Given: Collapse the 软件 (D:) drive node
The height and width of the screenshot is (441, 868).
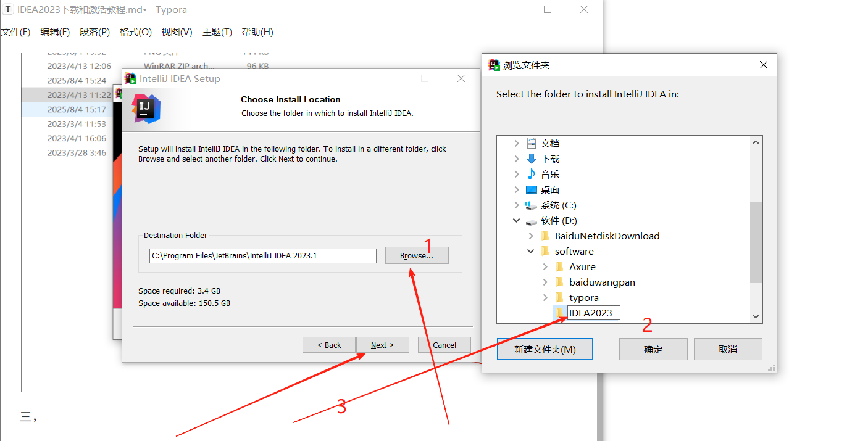Looking at the screenshot, I should coord(517,220).
